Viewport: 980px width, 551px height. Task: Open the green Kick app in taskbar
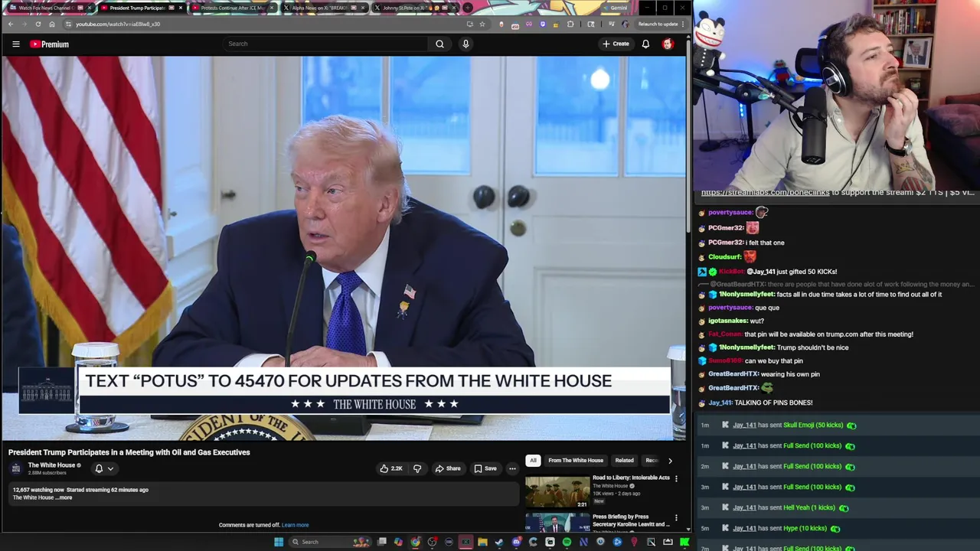684,542
